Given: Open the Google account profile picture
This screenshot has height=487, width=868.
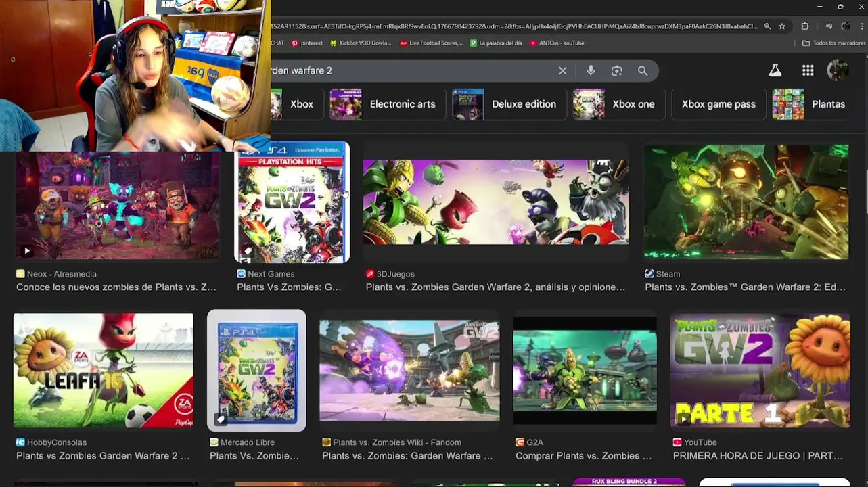Looking at the screenshot, I should (x=838, y=70).
